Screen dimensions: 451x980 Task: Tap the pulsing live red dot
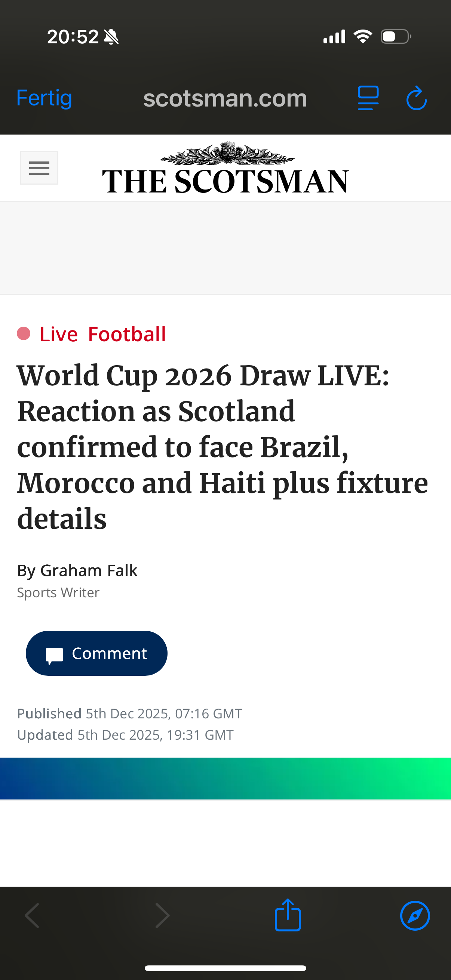[24, 334]
